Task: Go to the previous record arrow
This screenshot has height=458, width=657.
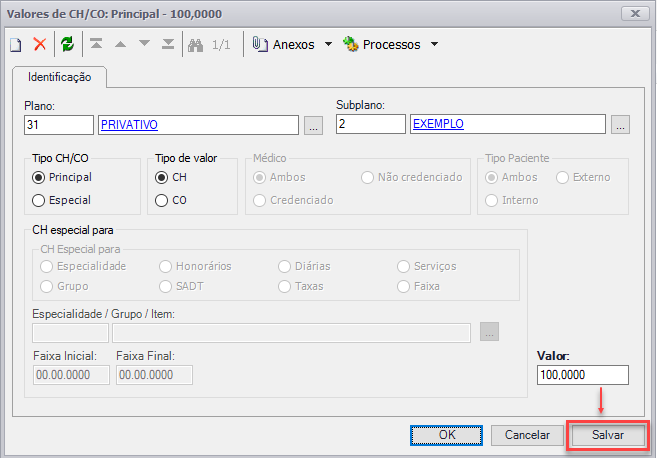Action: pos(121,44)
